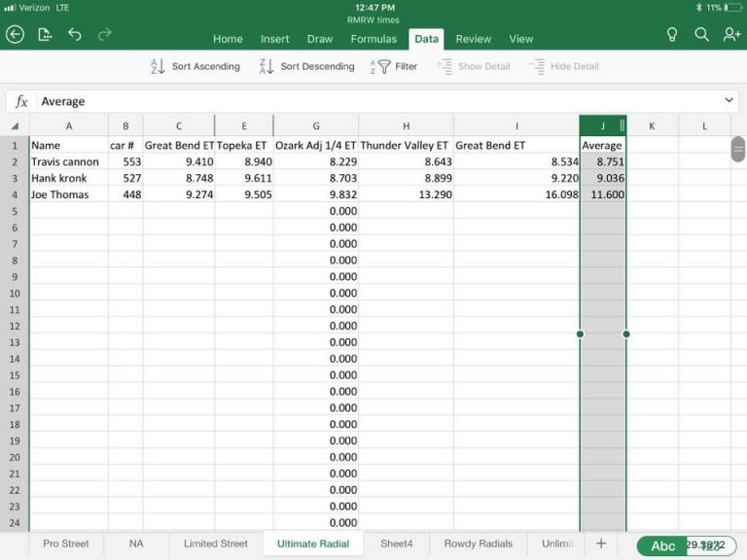Tap the share person icon
Viewport: 747px width, 560px height.
[x=731, y=34]
